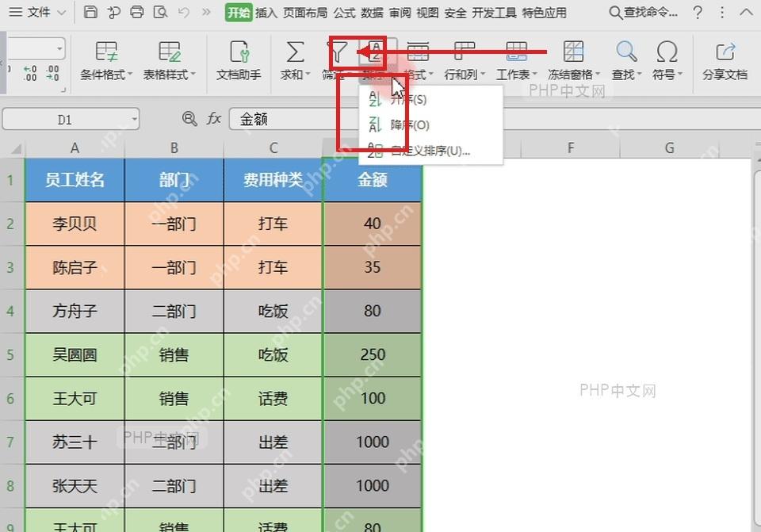Switch to the 公式 ribbon tab
This screenshot has width=761, height=532.
pos(344,13)
